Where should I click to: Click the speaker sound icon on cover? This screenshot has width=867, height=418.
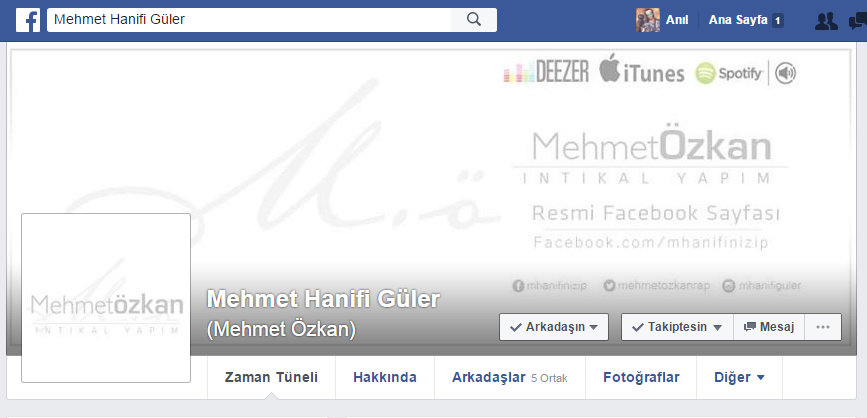pyautogui.click(x=785, y=73)
